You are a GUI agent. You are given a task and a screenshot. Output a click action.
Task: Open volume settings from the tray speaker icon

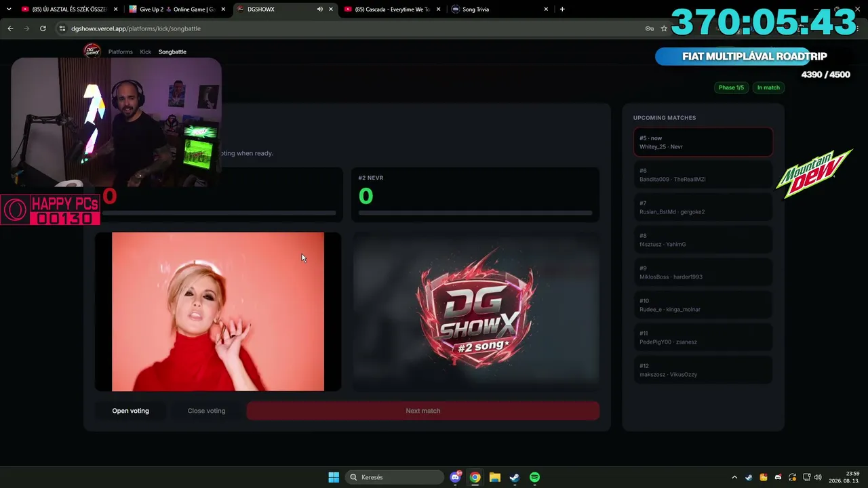pyautogui.click(x=818, y=477)
